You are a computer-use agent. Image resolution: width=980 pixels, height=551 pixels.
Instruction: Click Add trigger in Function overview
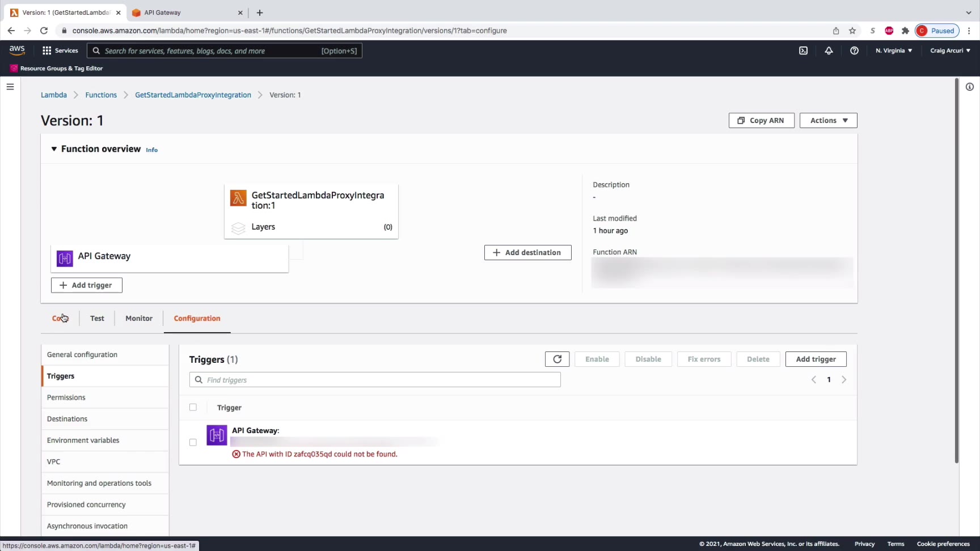click(x=87, y=285)
